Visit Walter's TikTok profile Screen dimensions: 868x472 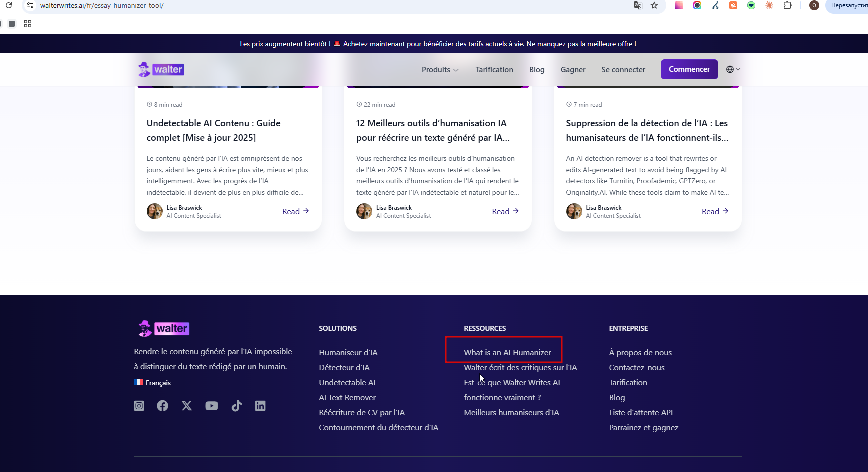(x=236, y=406)
